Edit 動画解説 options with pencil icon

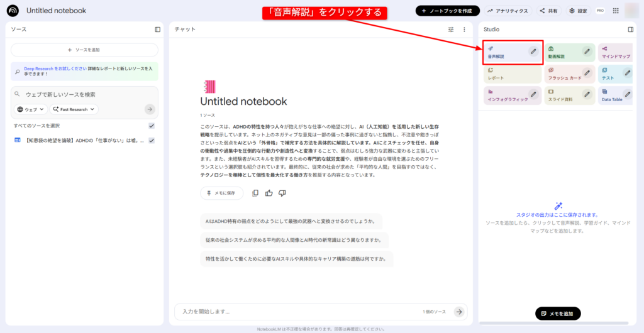click(587, 52)
